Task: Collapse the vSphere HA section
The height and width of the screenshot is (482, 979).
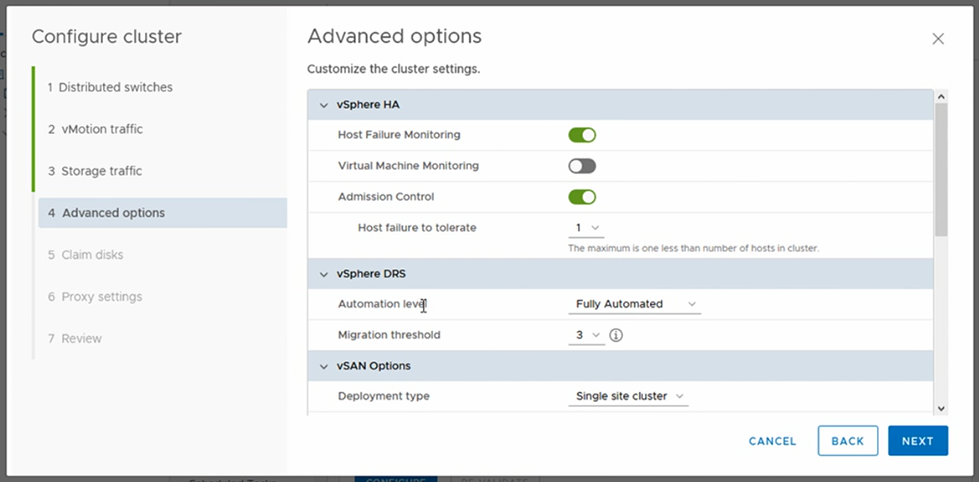Action: coord(323,105)
